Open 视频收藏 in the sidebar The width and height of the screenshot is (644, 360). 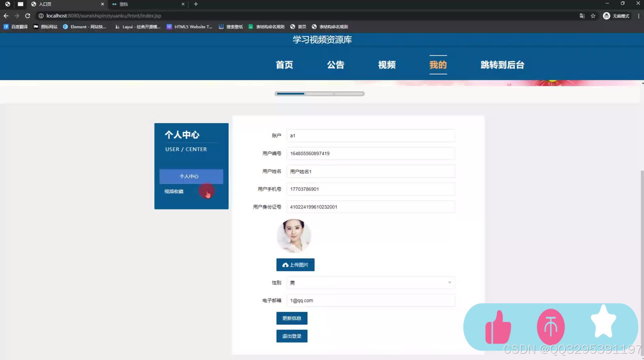point(174,191)
